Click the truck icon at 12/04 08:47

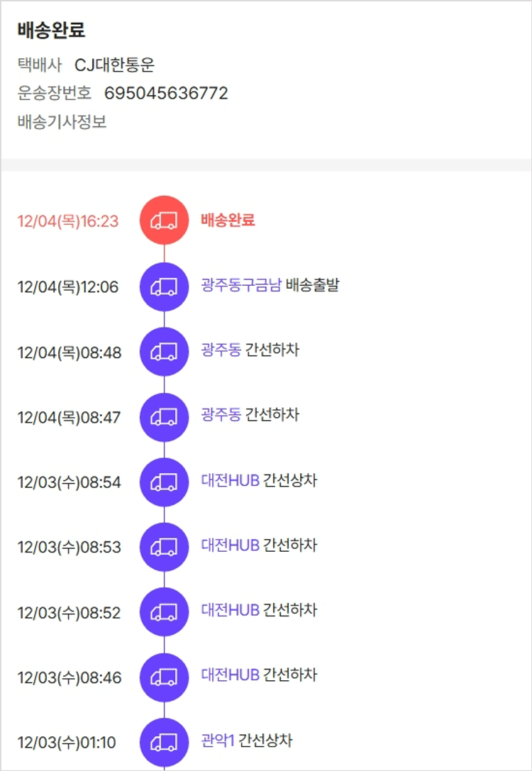click(164, 417)
